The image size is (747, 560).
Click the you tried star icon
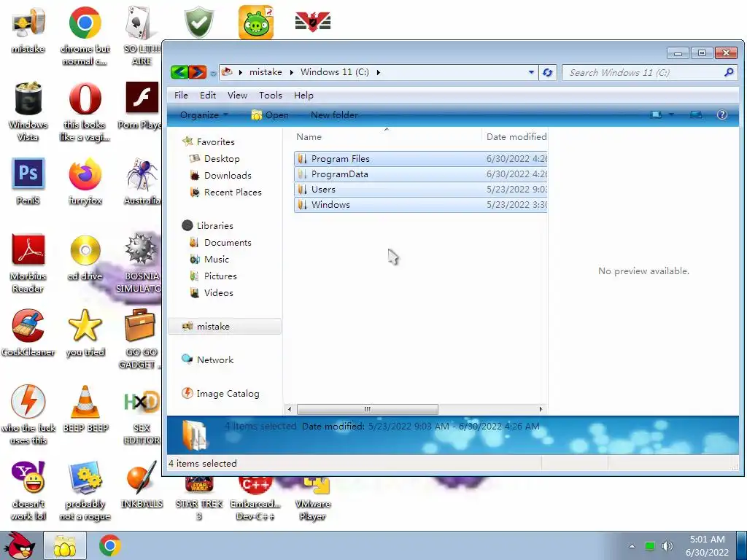85,333
